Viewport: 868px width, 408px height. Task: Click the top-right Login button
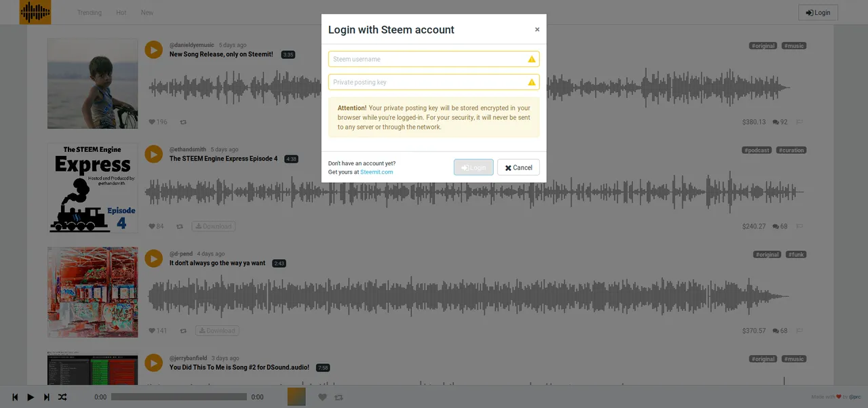pos(818,13)
